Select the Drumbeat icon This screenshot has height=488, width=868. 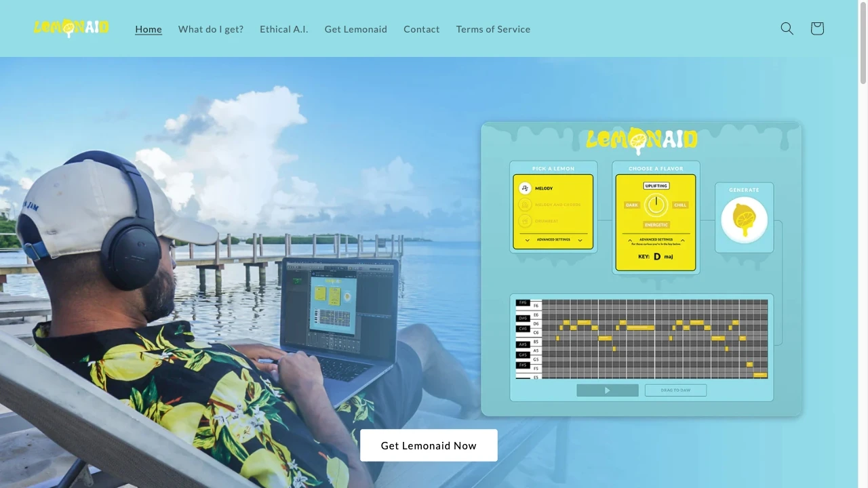(x=525, y=221)
